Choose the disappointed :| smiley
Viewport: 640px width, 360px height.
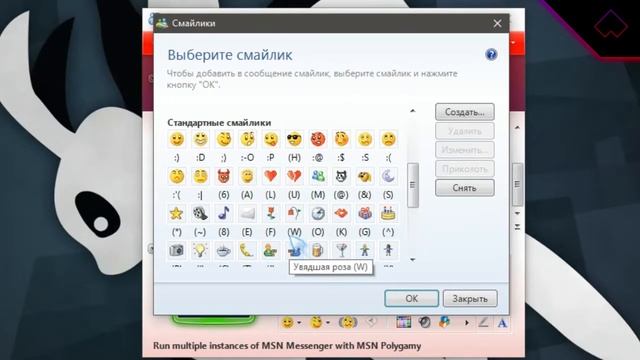200,176
